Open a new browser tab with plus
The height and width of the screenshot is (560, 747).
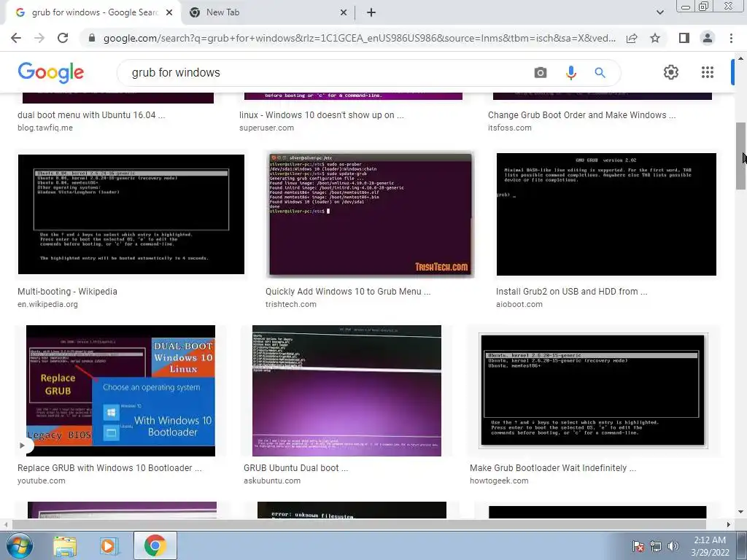click(371, 13)
